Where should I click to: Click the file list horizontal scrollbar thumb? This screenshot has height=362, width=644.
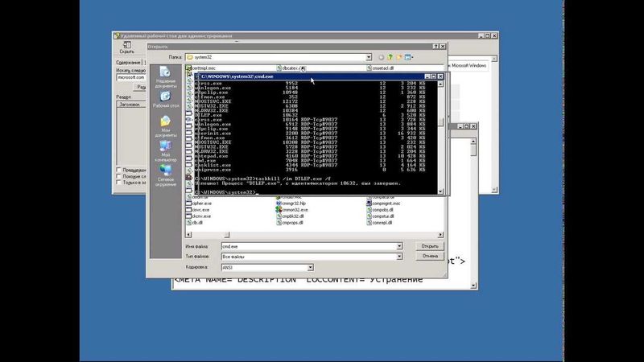227,235
